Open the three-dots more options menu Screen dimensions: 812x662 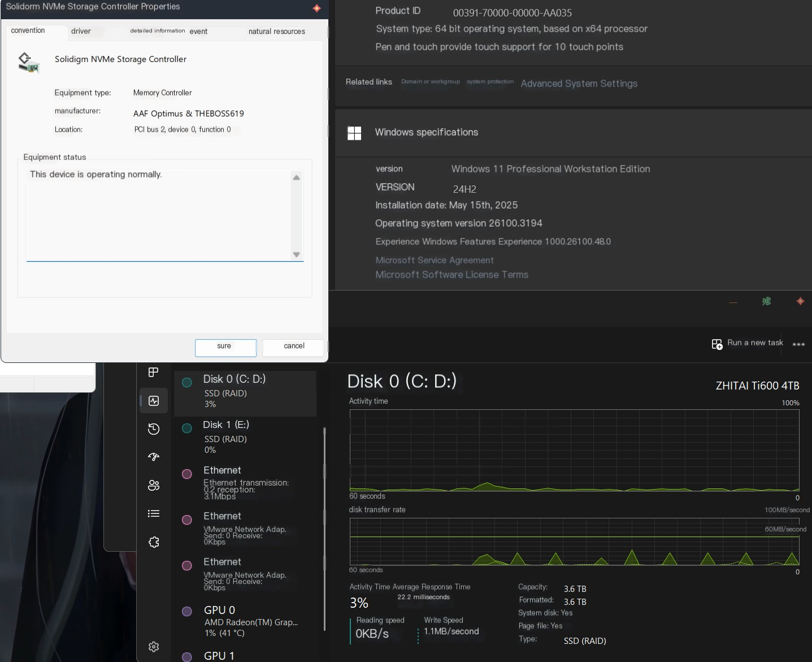(x=798, y=344)
